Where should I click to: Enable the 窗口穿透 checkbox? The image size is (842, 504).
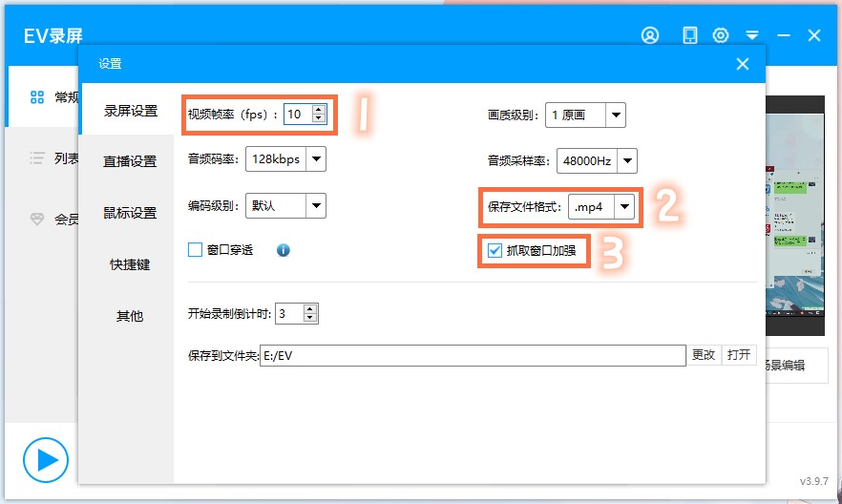[x=195, y=249]
